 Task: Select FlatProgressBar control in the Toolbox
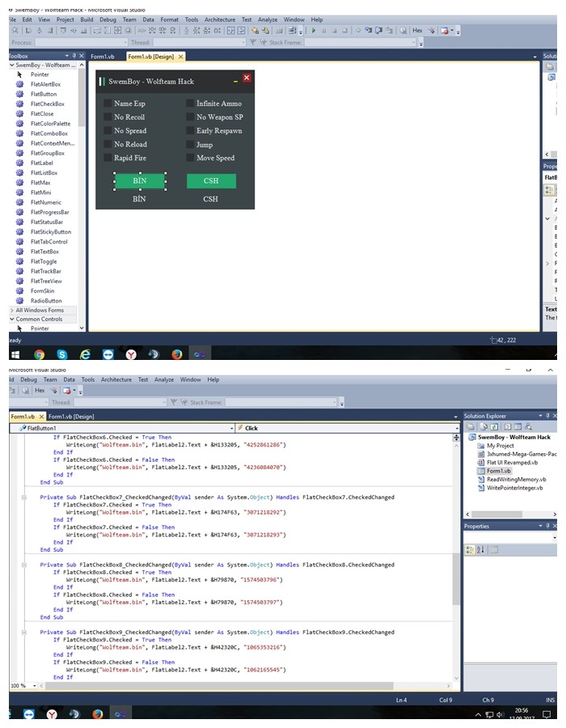(49, 212)
